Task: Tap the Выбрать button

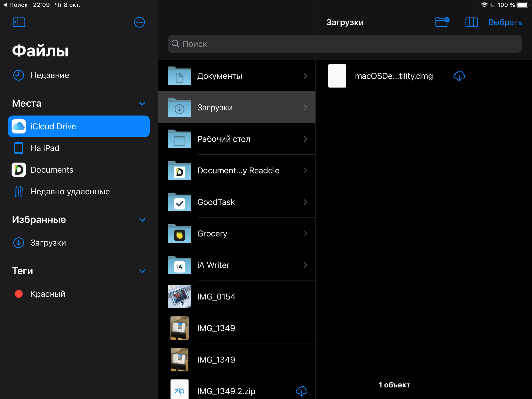Action: coord(505,22)
